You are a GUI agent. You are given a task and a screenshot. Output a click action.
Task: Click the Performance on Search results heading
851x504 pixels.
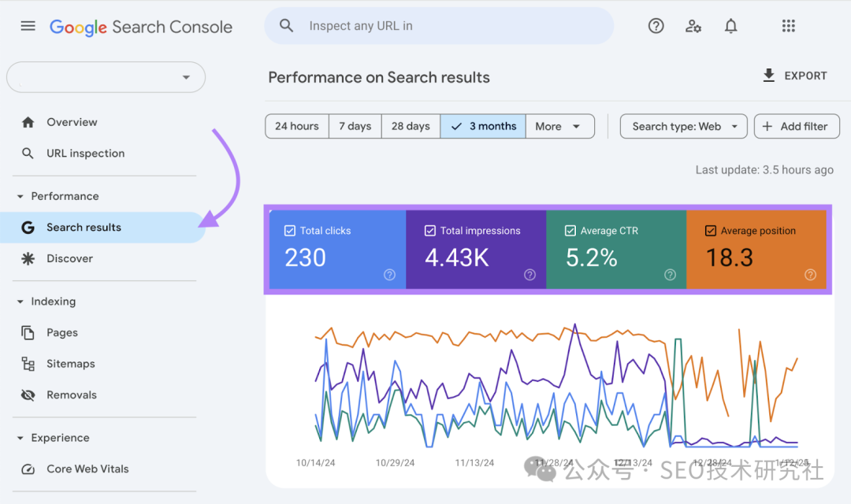click(x=379, y=78)
